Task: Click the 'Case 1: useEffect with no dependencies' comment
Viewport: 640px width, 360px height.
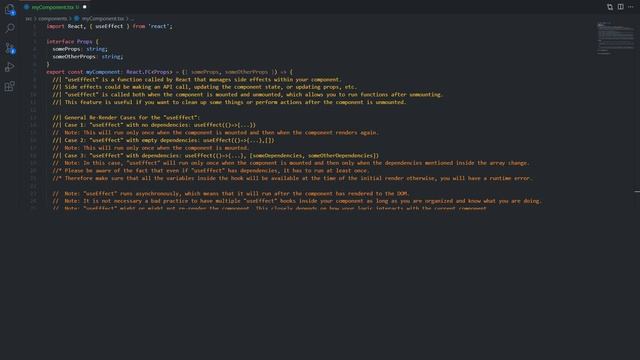Action: [x=154, y=125]
